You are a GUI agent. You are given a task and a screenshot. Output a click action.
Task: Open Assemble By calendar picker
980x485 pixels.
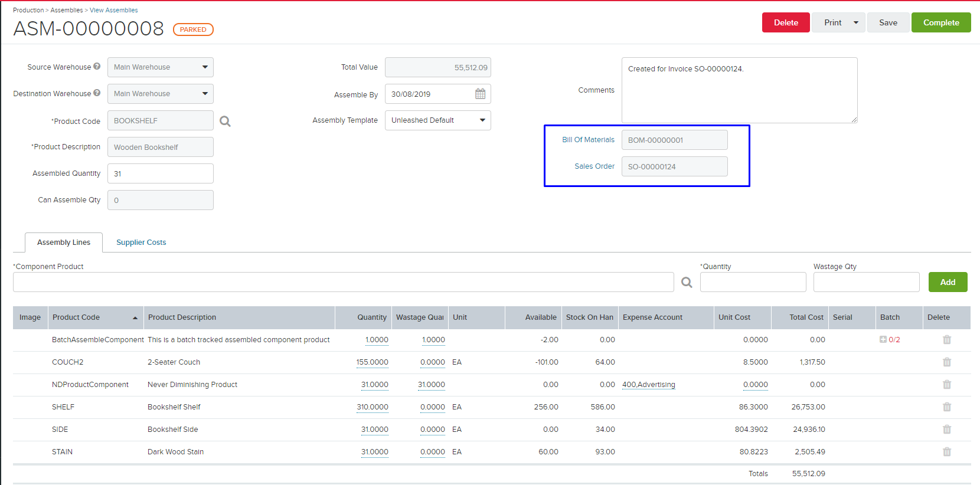click(x=481, y=94)
